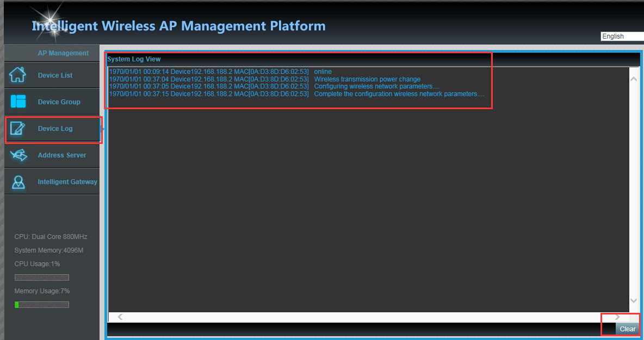The width and height of the screenshot is (644, 340).
Task: Click the memory usage progress bar
Action: coord(42,305)
